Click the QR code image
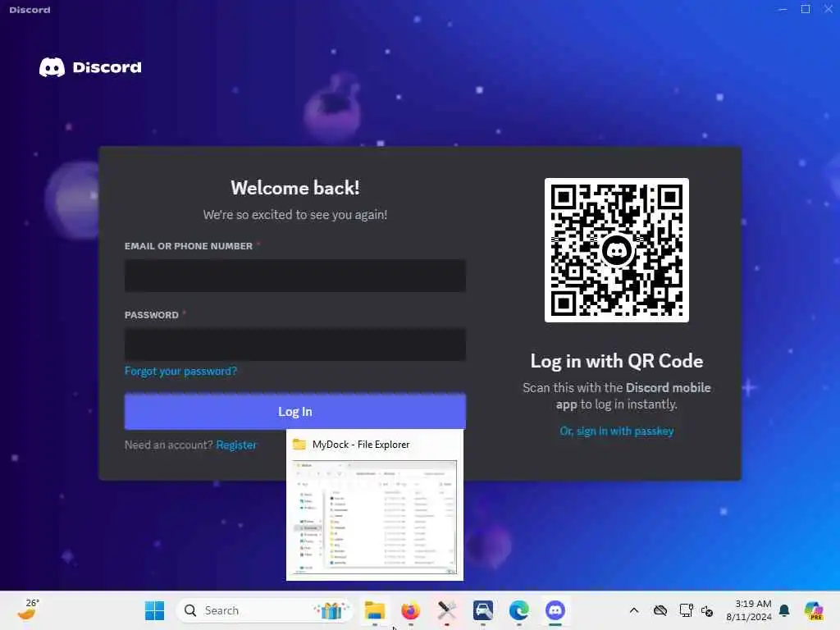This screenshot has width=840, height=630. pyautogui.click(x=617, y=250)
